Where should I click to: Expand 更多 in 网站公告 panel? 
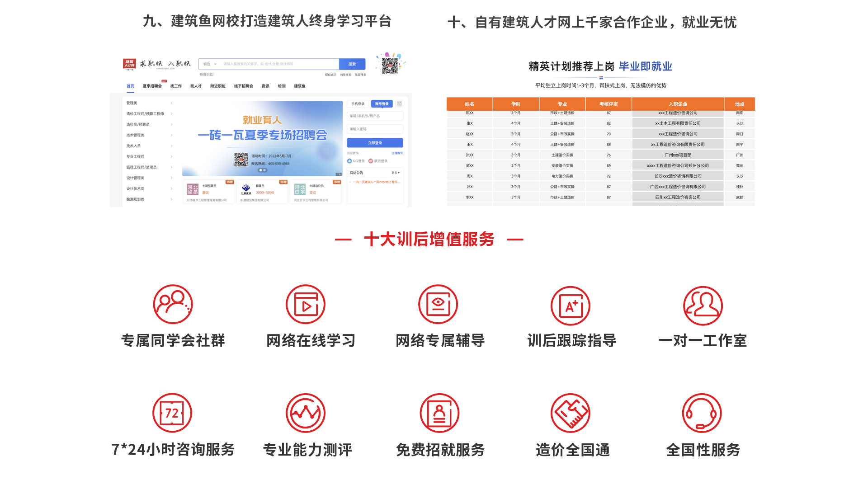tap(396, 172)
